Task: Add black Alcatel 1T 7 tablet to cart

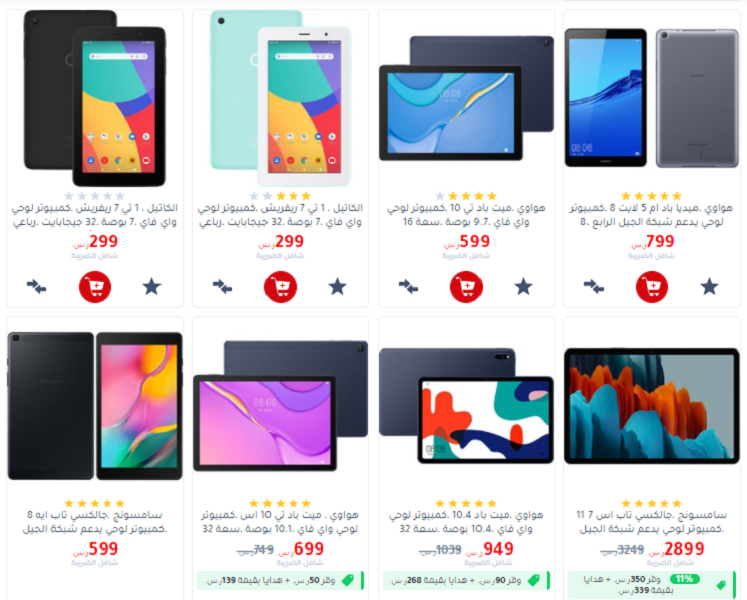Action: [x=95, y=287]
